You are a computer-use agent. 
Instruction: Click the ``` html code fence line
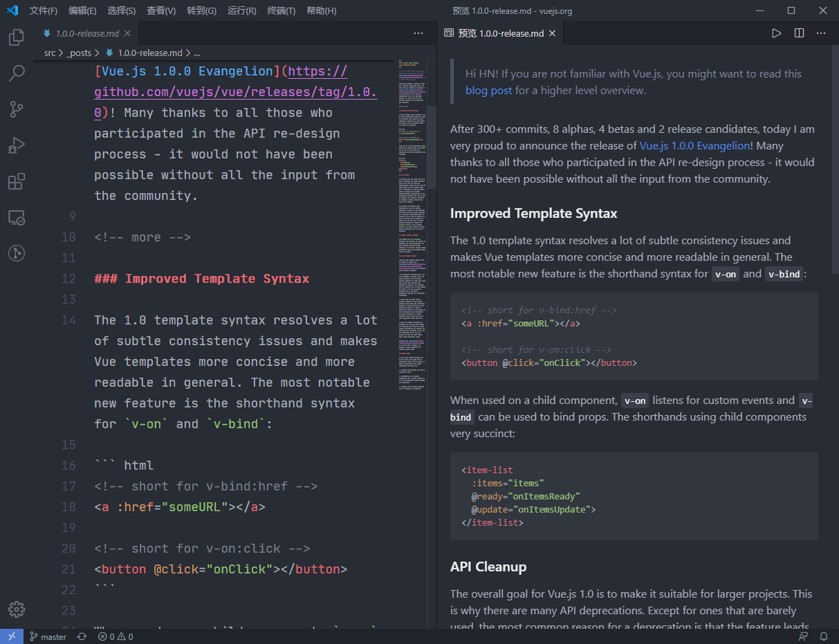[x=125, y=466]
